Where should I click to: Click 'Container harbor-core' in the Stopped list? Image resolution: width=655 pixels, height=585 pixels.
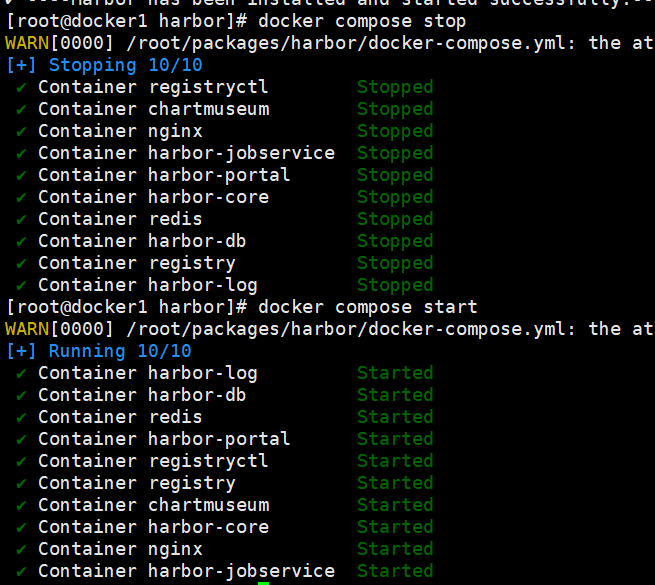click(x=154, y=197)
